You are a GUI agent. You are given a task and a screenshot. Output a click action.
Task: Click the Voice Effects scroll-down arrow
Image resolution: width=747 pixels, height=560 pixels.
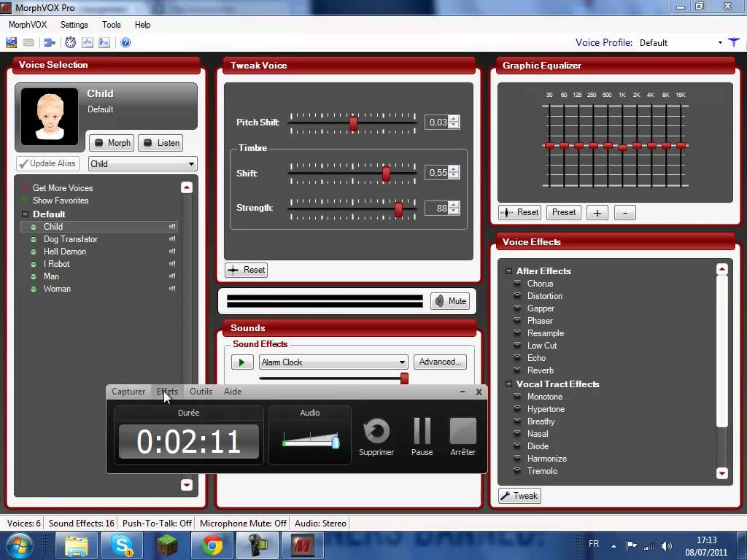coord(722,473)
